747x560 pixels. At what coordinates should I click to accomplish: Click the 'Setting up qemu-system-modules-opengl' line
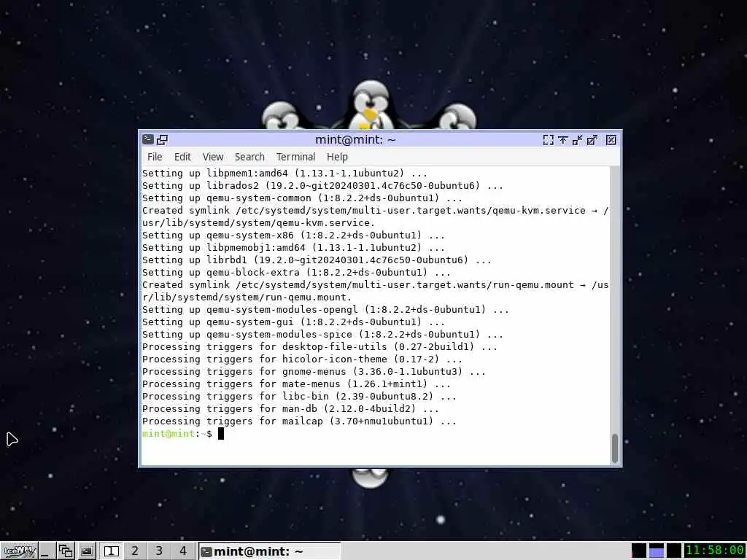pos(325,309)
